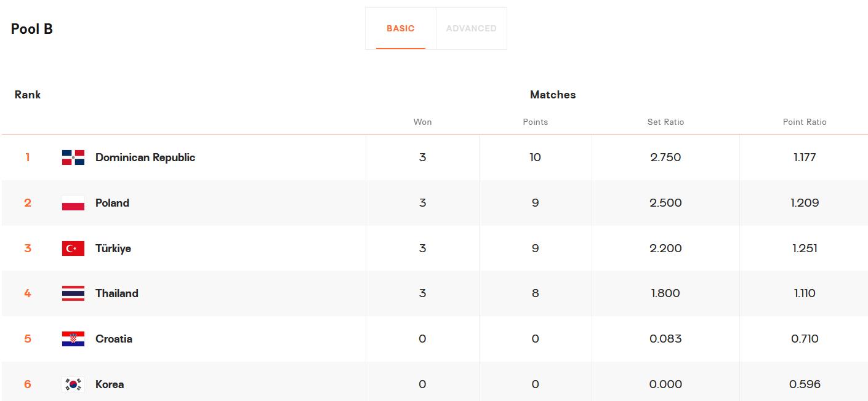The height and width of the screenshot is (401, 868).
Task: Open the Dominican Republic team link
Action: click(145, 157)
